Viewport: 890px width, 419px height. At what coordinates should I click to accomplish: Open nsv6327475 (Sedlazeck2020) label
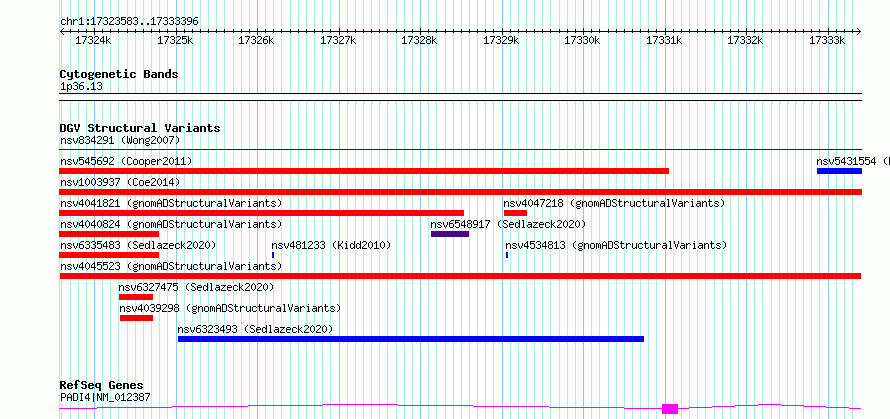coord(196,287)
